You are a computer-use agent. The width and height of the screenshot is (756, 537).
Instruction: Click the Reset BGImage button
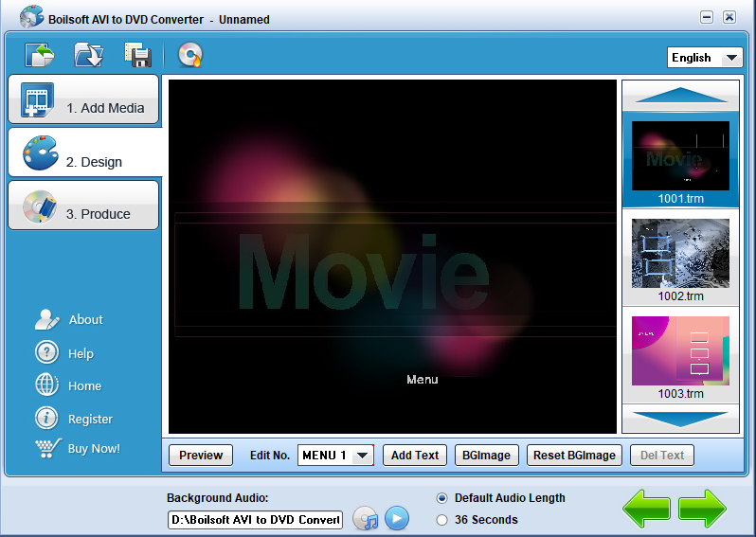click(x=574, y=456)
